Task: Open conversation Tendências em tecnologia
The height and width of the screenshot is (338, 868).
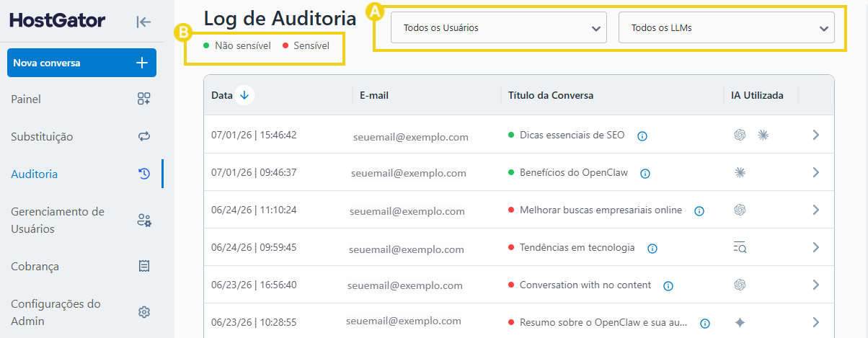Action: coord(577,247)
